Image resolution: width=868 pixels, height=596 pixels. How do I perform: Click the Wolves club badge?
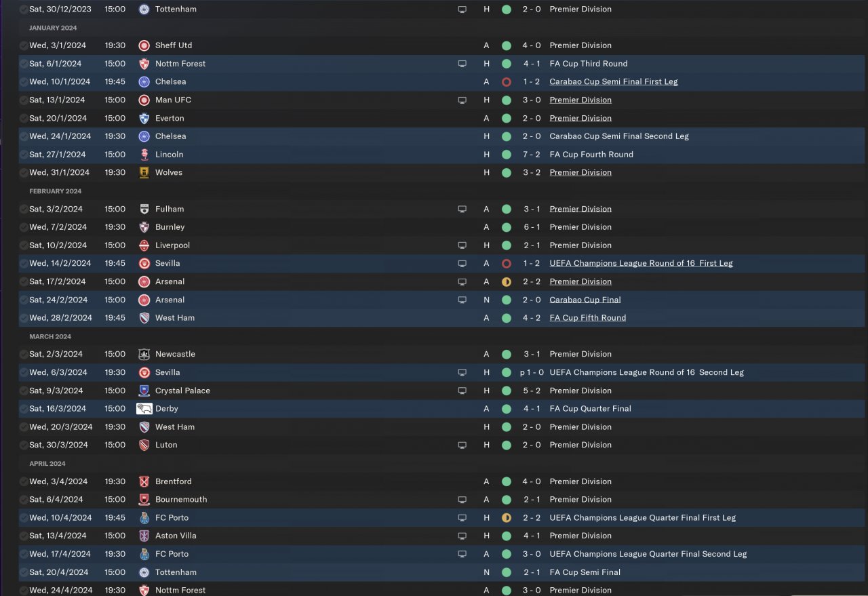tap(144, 173)
